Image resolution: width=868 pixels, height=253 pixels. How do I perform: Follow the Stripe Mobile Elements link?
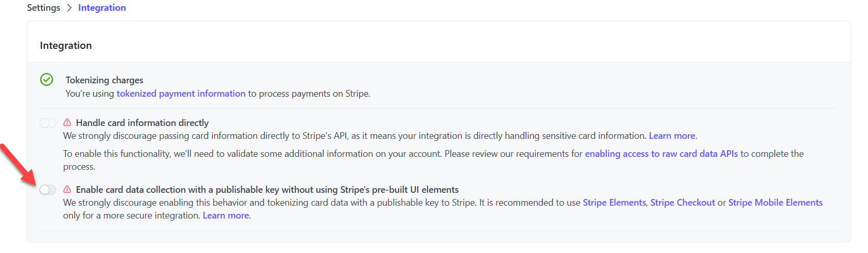[x=775, y=203]
